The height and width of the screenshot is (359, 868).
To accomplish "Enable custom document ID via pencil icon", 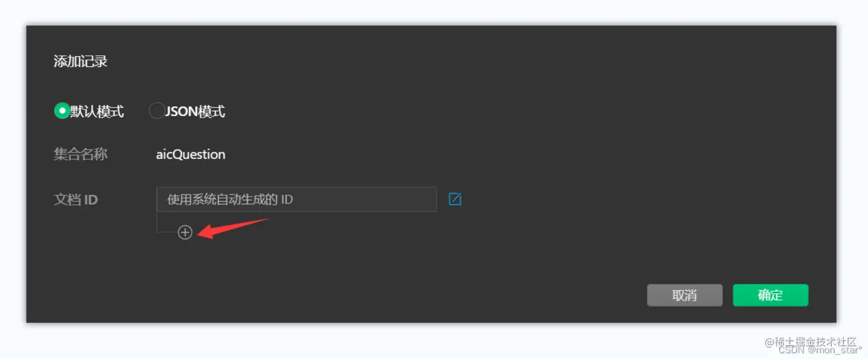I will click(x=455, y=199).
